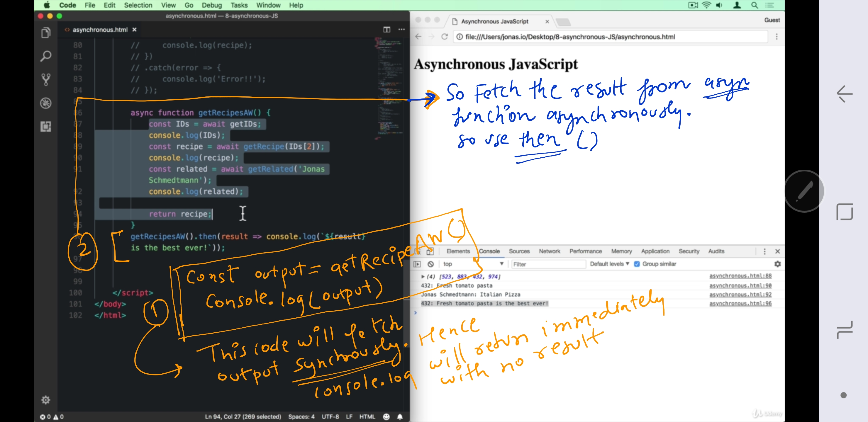Open the File menu

point(90,5)
